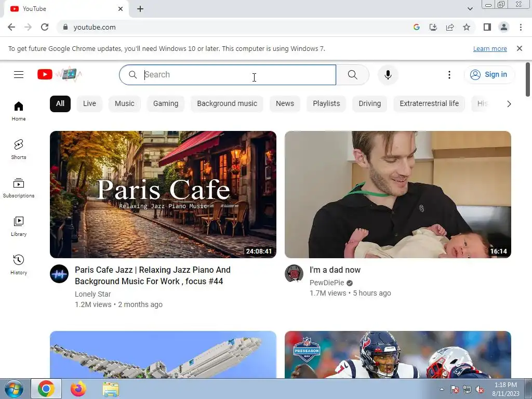
Task: Select the Driving filter chip
Action: tap(370, 103)
